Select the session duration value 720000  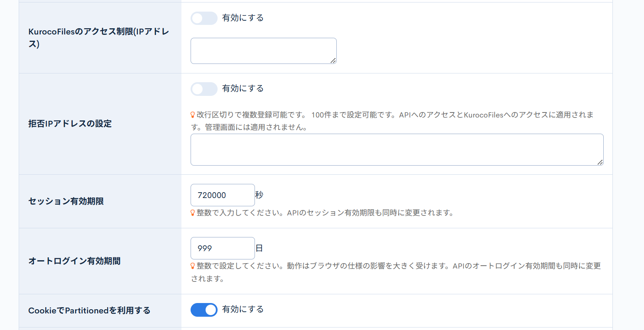(x=223, y=195)
